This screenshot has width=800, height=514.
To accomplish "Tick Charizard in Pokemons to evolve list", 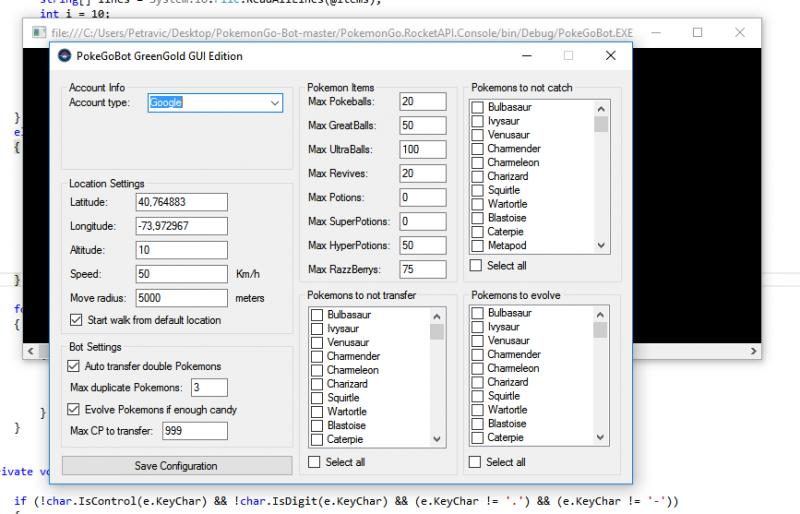I will pyautogui.click(x=478, y=382).
